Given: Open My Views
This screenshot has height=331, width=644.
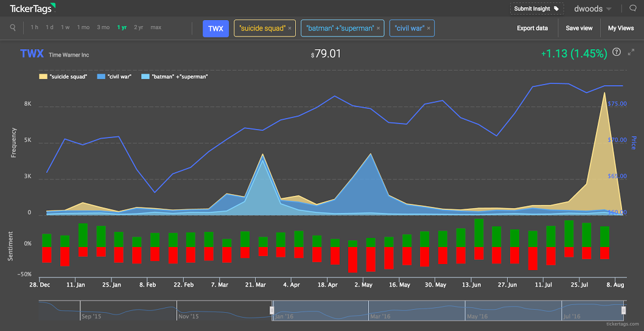Looking at the screenshot, I should pyautogui.click(x=621, y=28).
